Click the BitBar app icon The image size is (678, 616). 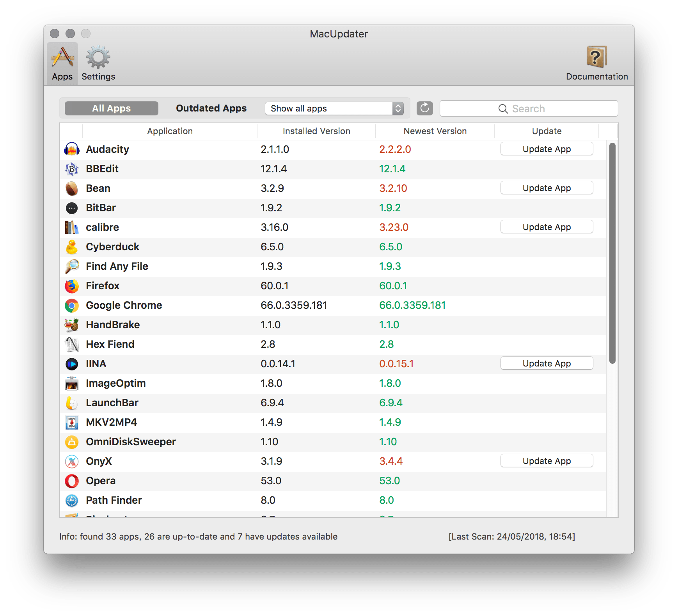(72, 208)
